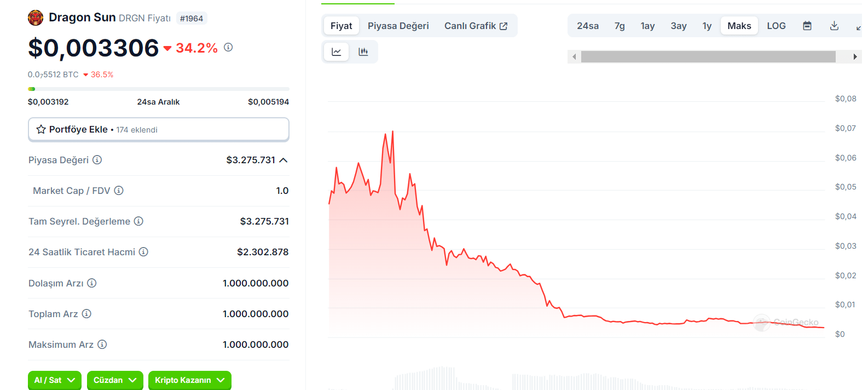Set chart range to Maks
The width and height of the screenshot is (868, 390).
739,26
